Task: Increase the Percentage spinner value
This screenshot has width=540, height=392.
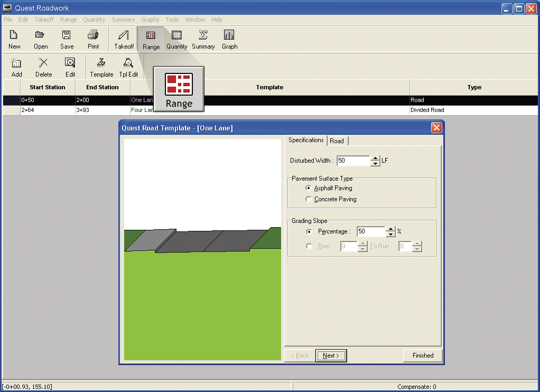Action: (390, 229)
